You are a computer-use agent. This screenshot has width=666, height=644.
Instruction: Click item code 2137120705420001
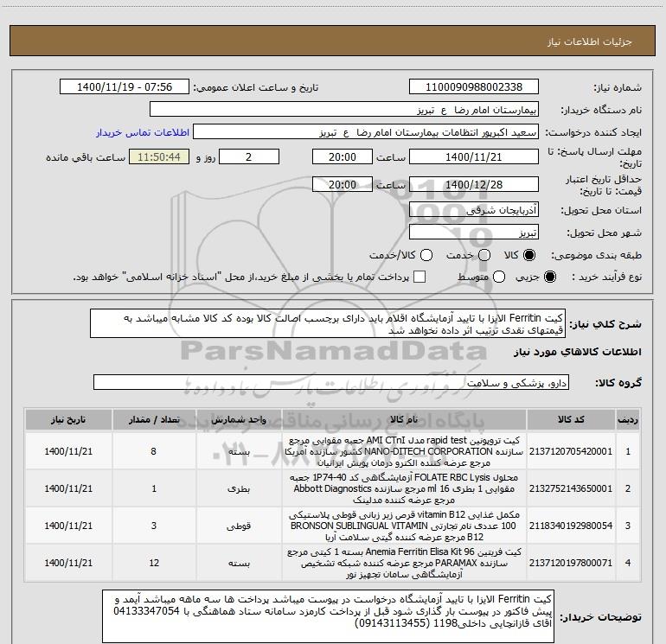coord(571,451)
